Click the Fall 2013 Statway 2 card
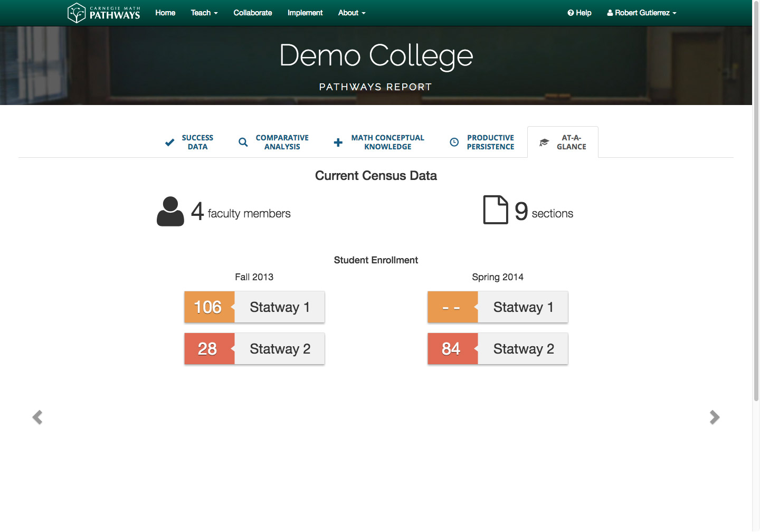760x532 pixels. tap(254, 348)
